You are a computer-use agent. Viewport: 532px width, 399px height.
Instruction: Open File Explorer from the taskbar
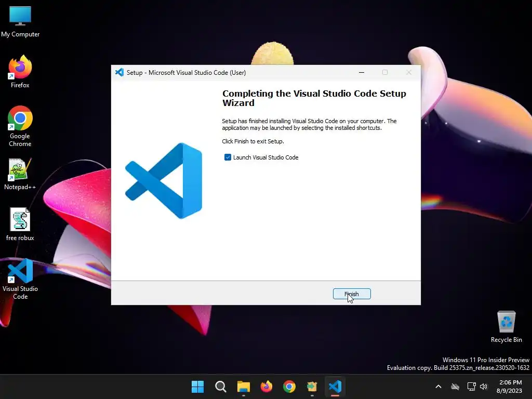point(243,387)
